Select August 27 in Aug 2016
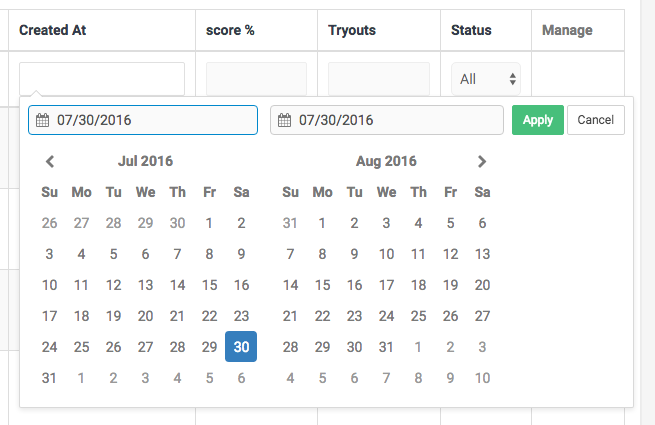 point(482,316)
